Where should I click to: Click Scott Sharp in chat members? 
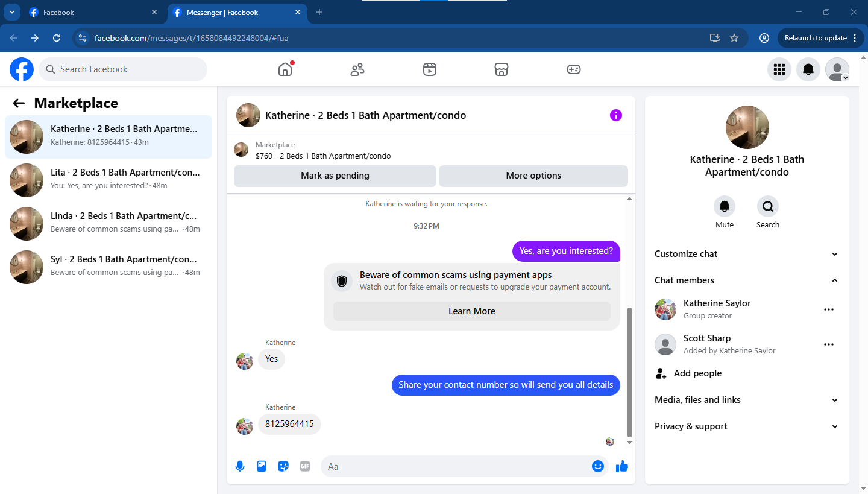point(707,338)
